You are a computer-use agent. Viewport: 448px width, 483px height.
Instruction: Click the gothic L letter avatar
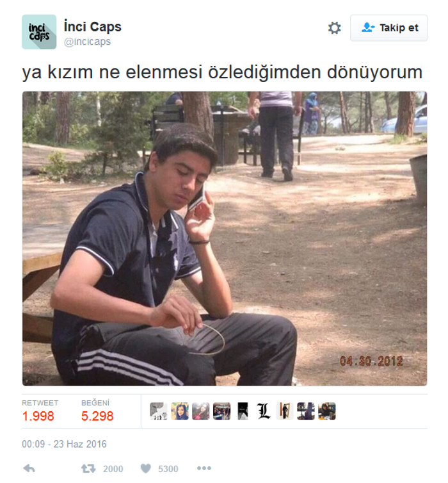(x=264, y=411)
